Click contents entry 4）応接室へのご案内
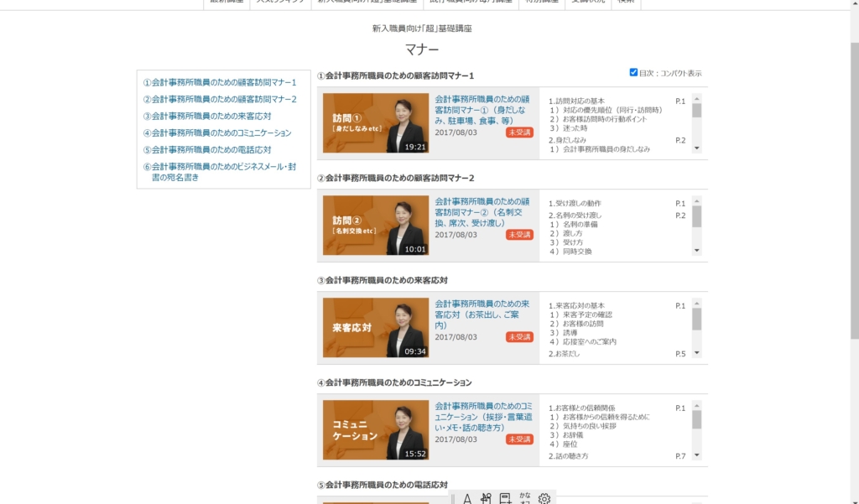The height and width of the screenshot is (504, 859). tap(583, 342)
